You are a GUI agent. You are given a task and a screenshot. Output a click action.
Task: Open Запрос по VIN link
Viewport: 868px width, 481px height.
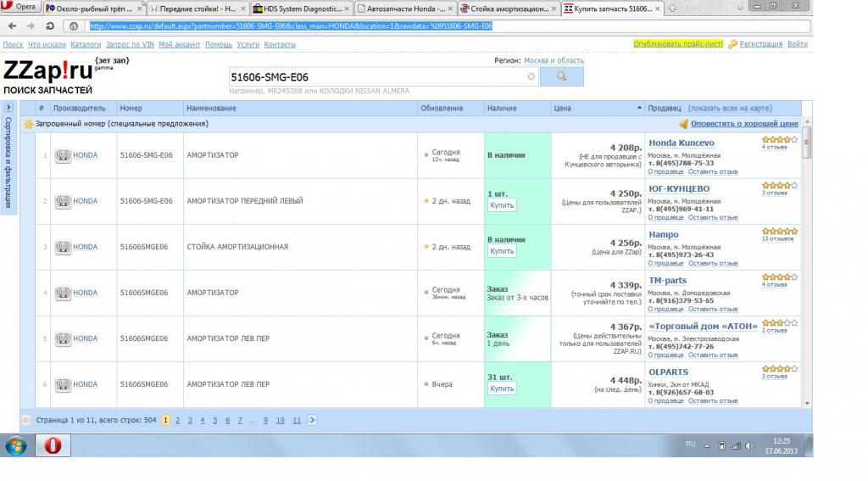pyautogui.click(x=130, y=44)
